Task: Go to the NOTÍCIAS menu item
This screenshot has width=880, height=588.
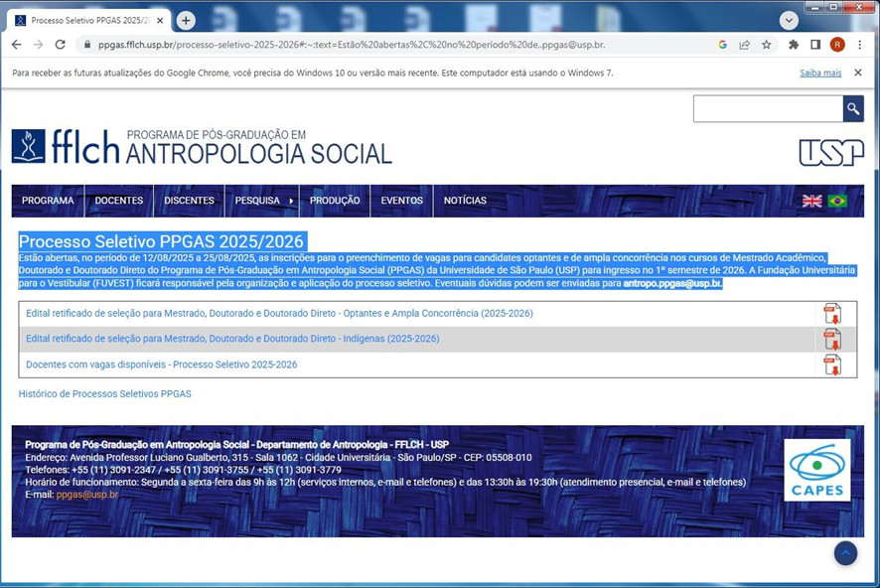Action: tap(465, 201)
